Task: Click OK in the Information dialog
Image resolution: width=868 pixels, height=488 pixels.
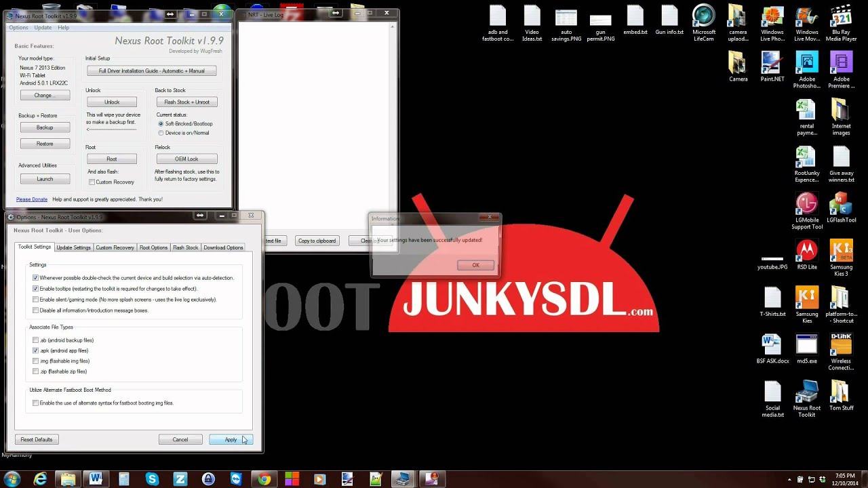Action: point(475,265)
